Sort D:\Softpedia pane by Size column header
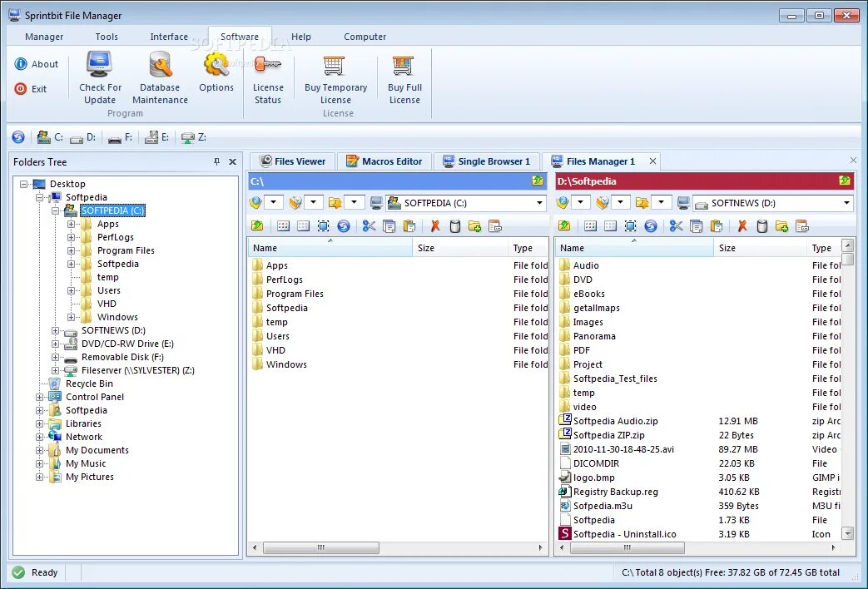 [760, 248]
